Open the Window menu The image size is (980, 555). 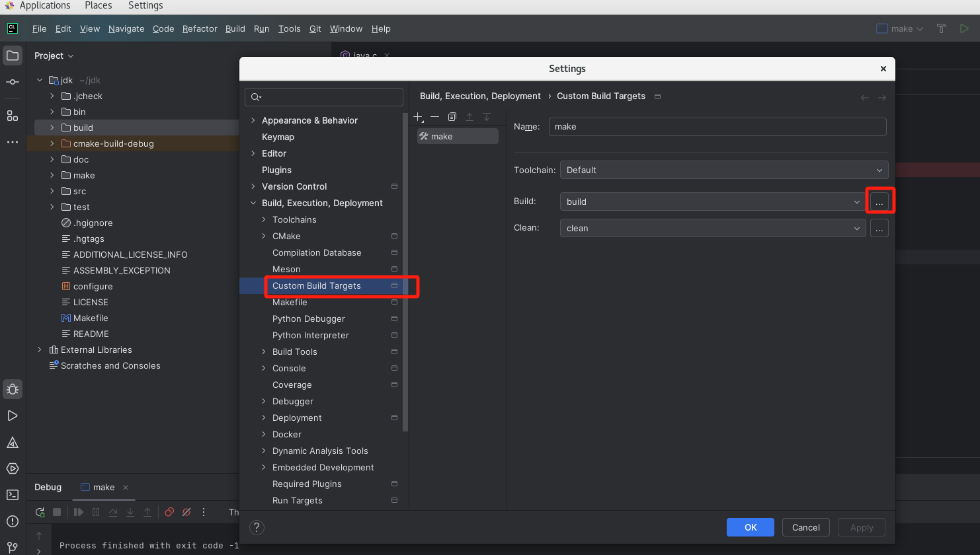[x=346, y=28]
